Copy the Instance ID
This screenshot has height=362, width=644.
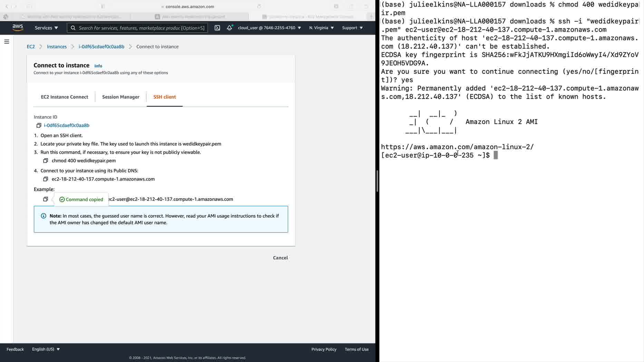tap(39, 125)
